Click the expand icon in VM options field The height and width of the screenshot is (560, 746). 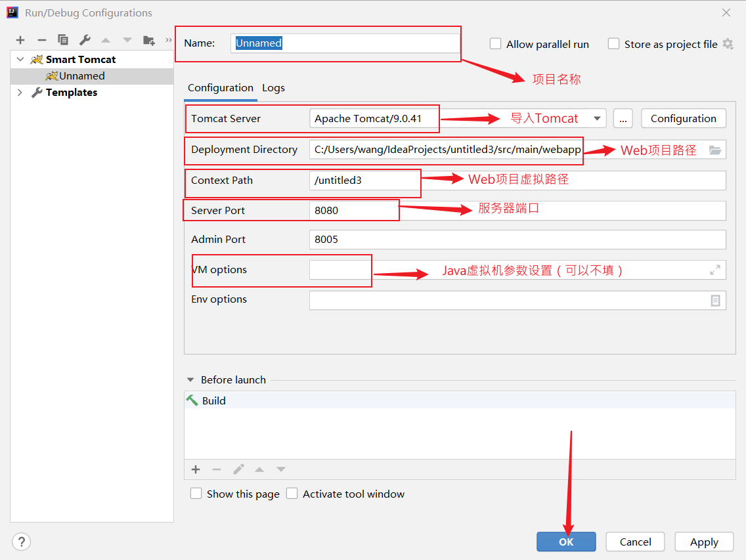click(x=715, y=270)
